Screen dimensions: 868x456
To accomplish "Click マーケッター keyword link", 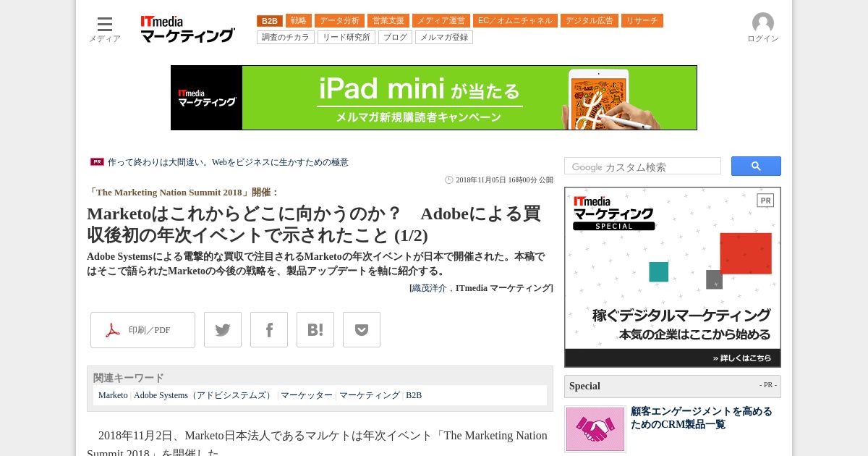I will pos(307,395).
